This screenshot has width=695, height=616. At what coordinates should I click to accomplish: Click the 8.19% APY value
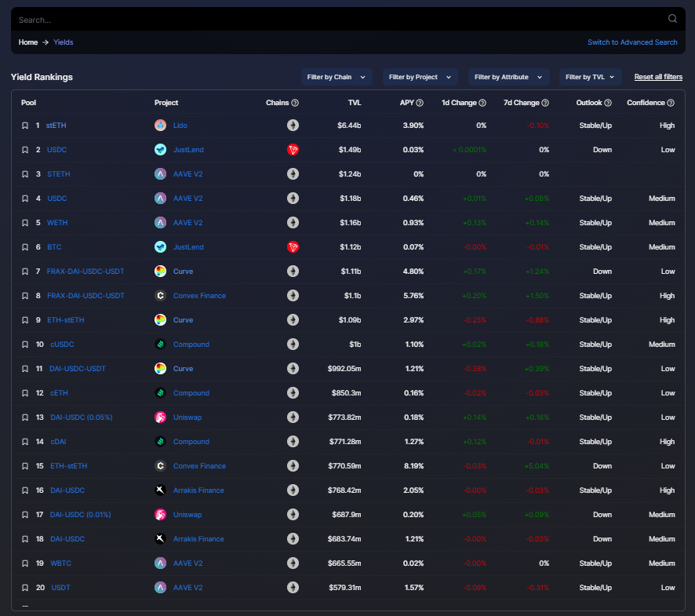[x=413, y=466]
